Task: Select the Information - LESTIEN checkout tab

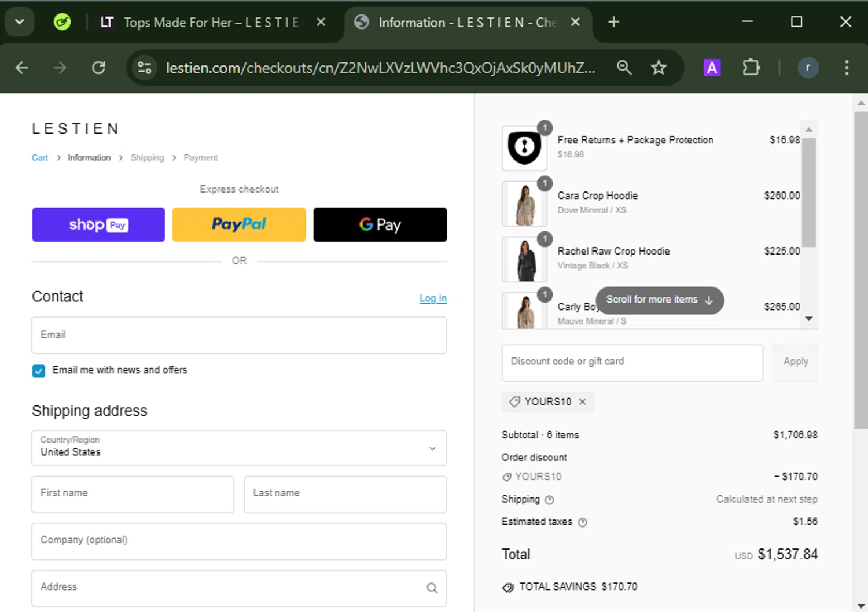Action: click(468, 22)
